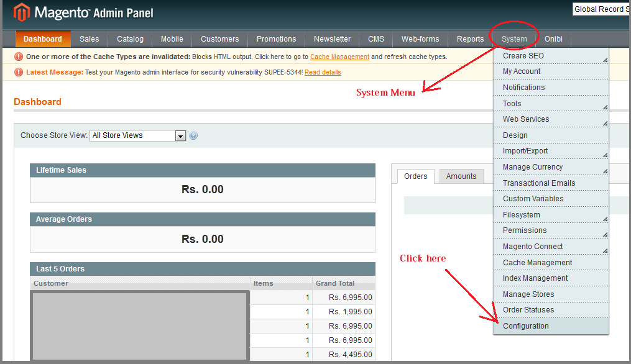Open the Web-forms menu
The width and height of the screenshot is (631, 364).
420,39
